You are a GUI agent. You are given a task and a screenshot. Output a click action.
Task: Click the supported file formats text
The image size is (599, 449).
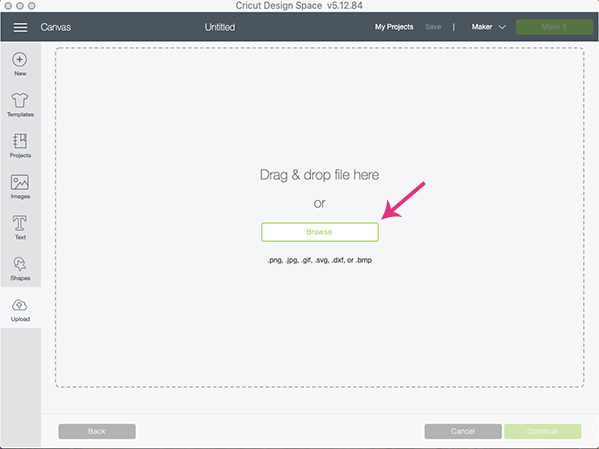point(320,260)
